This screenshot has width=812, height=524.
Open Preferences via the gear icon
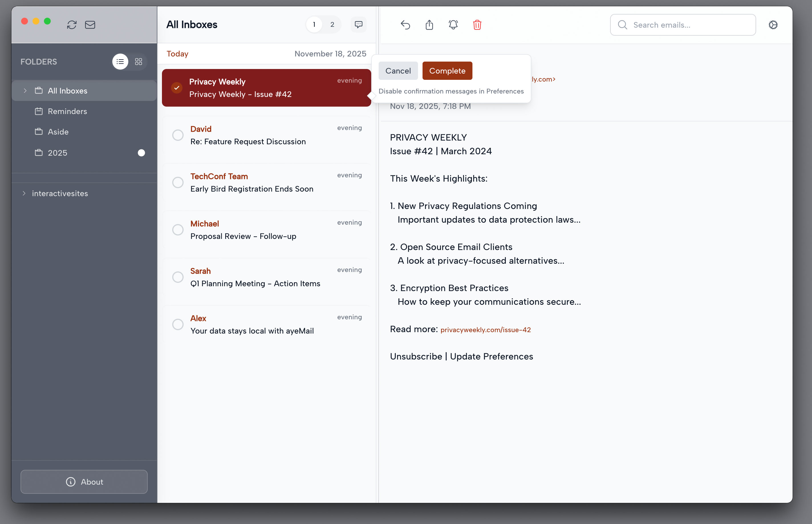pyautogui.click(x=773, y=25)
